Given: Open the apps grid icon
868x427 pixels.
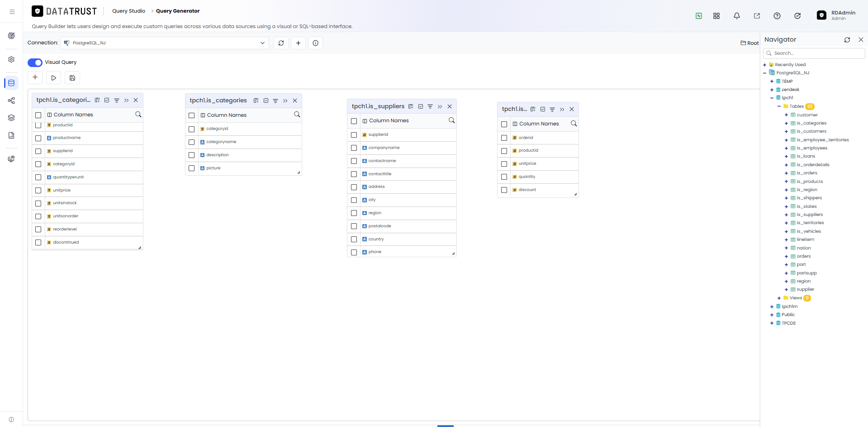Looking at the screenshot, I should point(716,16).
